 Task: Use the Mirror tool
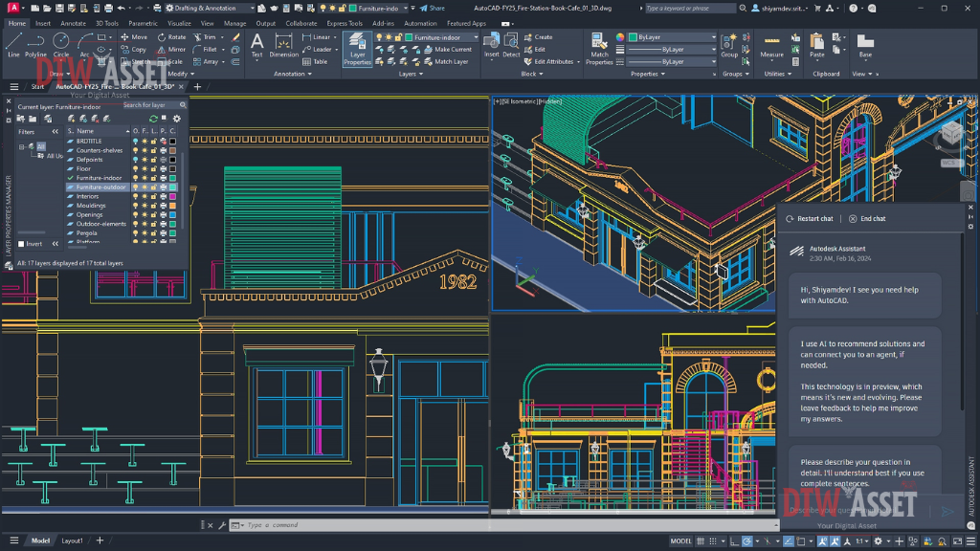pos(172,50)
